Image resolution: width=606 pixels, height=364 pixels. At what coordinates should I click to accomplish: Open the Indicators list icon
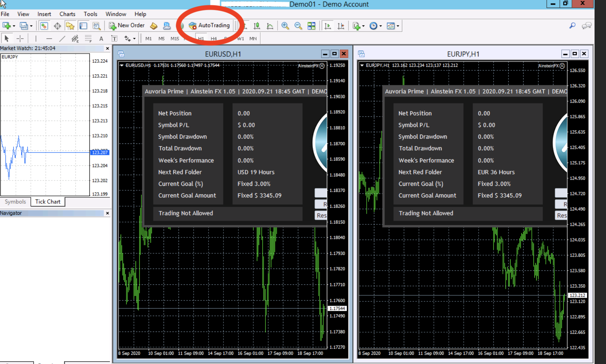(x=356, y=26)
